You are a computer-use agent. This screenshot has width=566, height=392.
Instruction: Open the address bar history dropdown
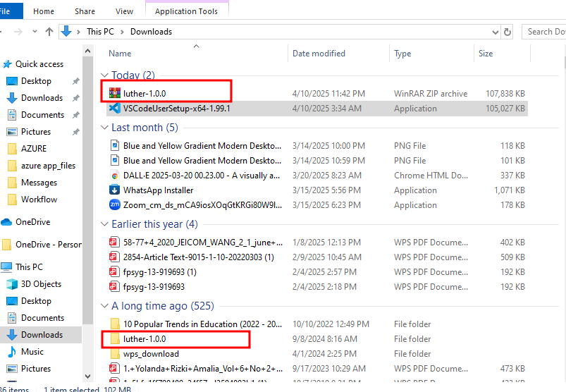496,32
